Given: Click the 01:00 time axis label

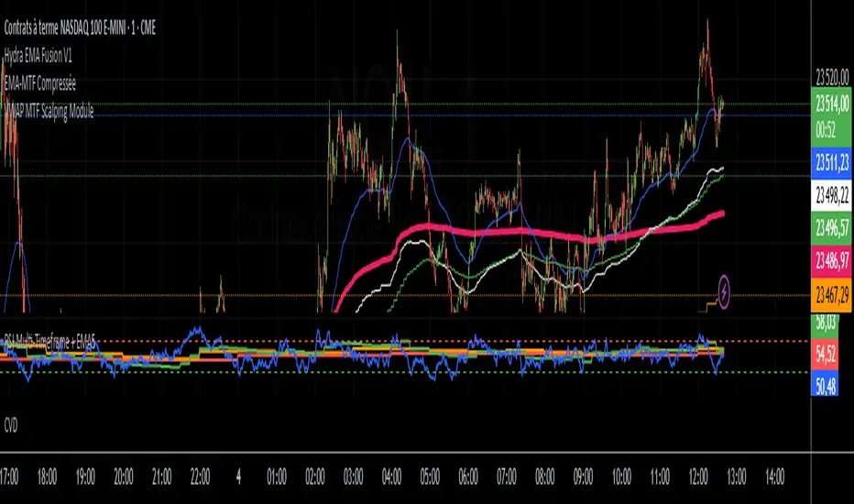Looking at the screenshot, I should pyautogui.click(x=277, y=477).
